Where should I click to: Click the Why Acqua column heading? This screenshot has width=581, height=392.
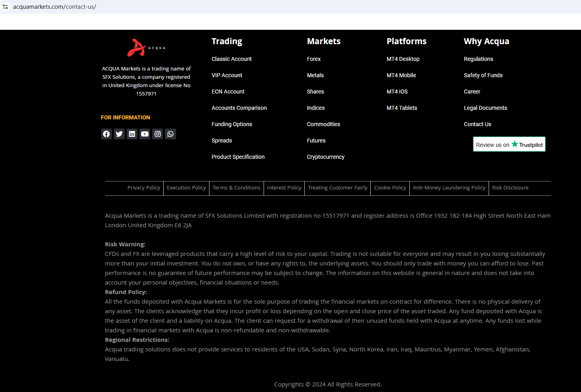coord(487,41)
